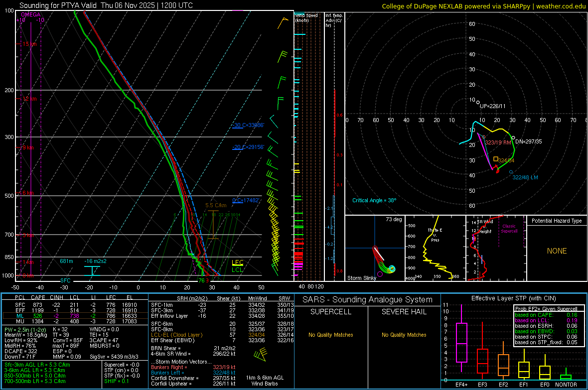Click the '-30 C=33886' level label

pos(248,125)
